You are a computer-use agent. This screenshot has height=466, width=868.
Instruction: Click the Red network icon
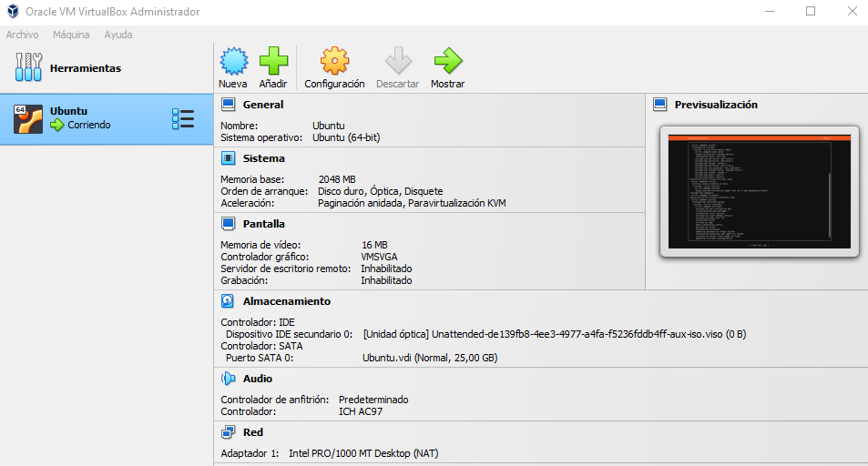click(228, 432)
